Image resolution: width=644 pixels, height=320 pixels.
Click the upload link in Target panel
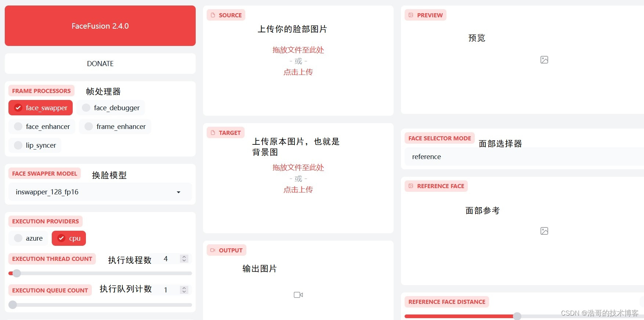pyautogui.click(x=298, y=190)
